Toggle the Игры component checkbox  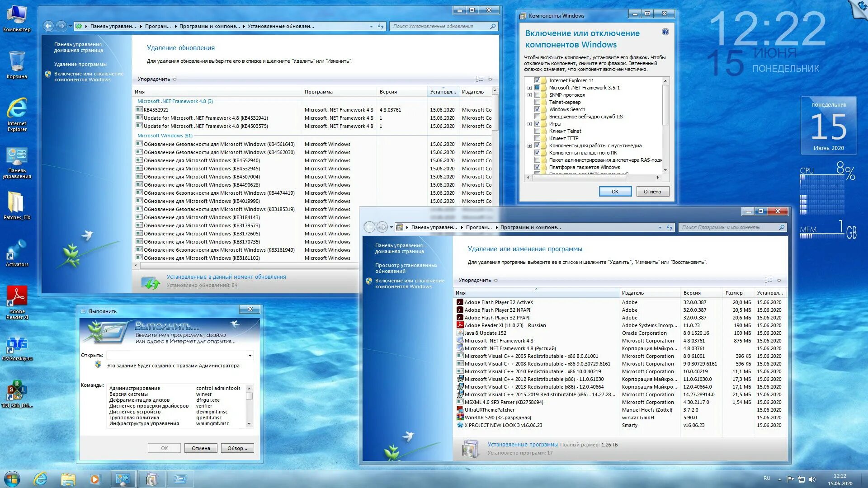pos(537,124)
